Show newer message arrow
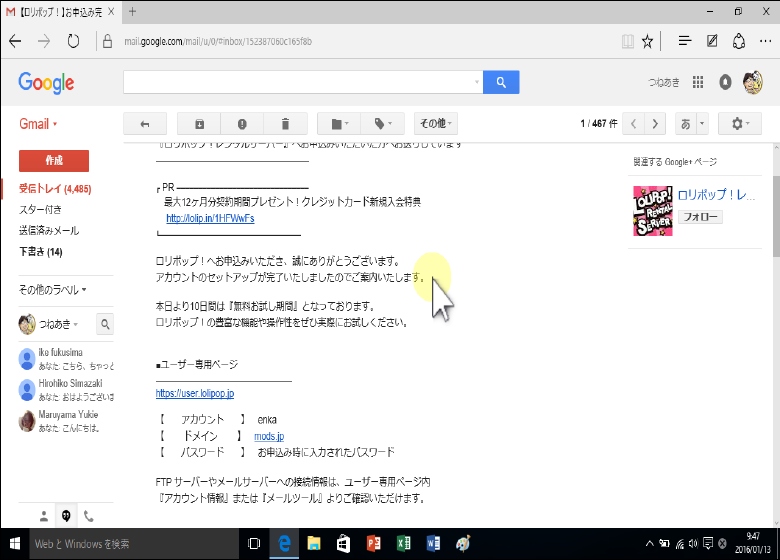 click(x=634, y=124)
